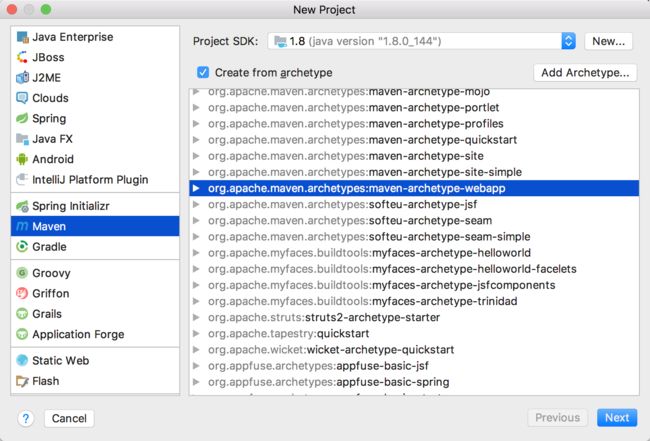Expand struts2-archetype-starter node
The height and width of the screenshot is (441, 650).
tap(196, 317)
